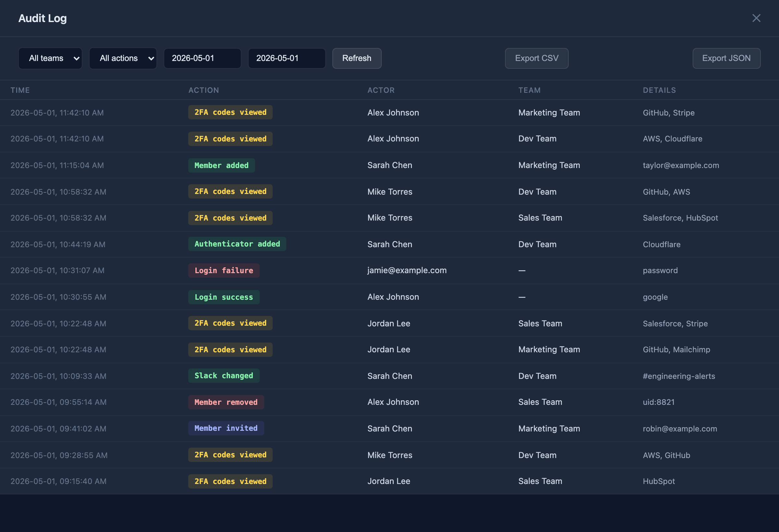779x532 pixels.
Task: Click Mike Torres in the GitHub, AWS row
Action: (389, 192)
